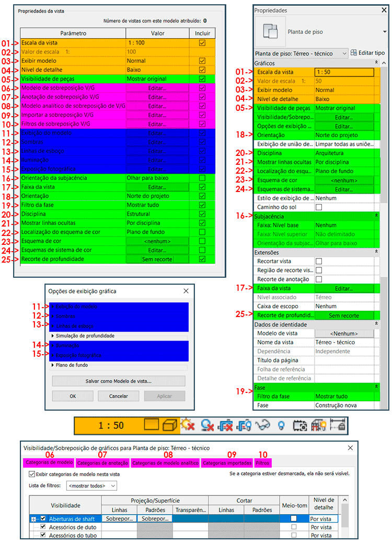392x542 pixels.
Task: Open Temporary View Properties icon
Action: coord(299,425)
